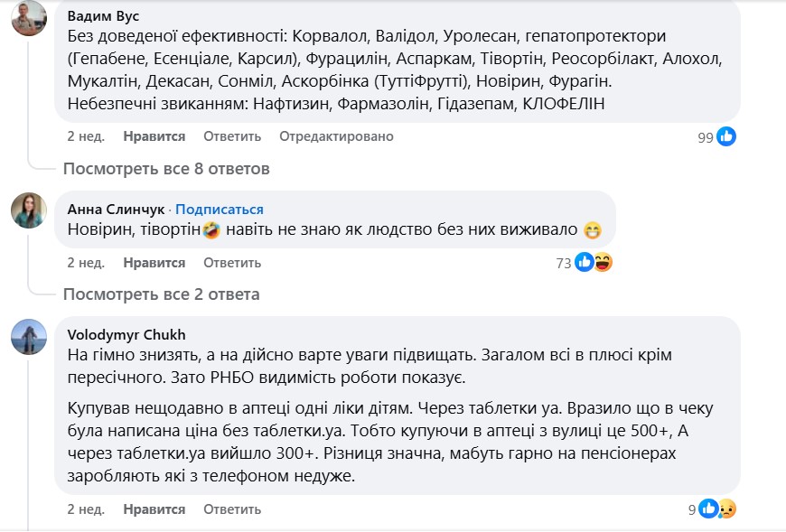The image size is (786, 532).
Task: Reply to Анна Слинчук's comment
Action: [x=232, y=263]
